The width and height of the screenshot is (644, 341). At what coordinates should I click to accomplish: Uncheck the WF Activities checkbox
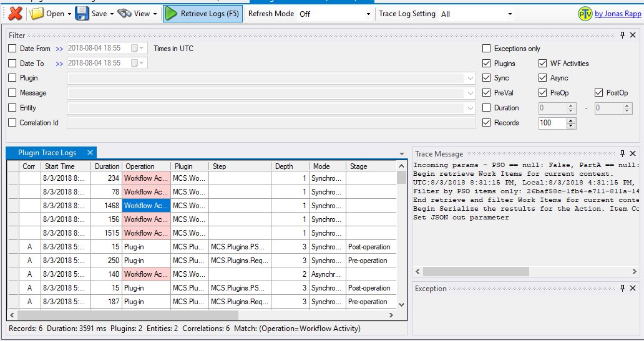543,63
